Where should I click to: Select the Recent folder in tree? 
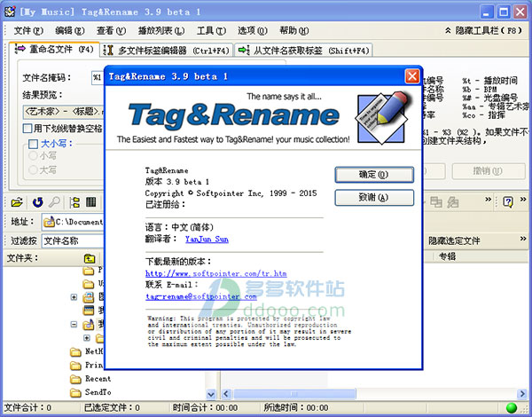coord(98,379)
